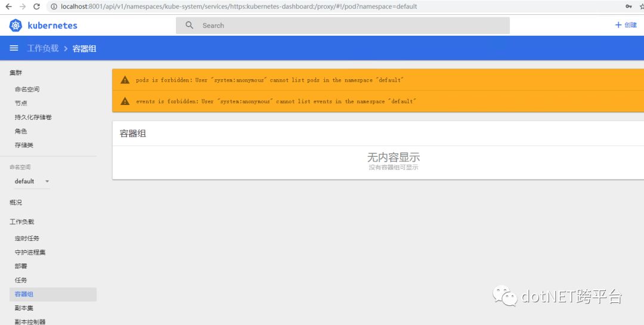644x325 pixels.
Task: Open 任务 in the sidebar
Action: (21, 280)
